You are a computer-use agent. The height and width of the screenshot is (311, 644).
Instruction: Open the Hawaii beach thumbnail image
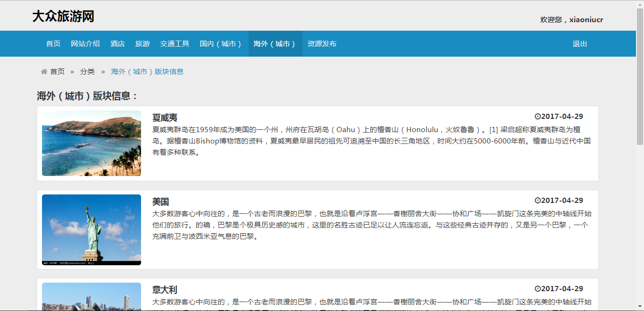tap(92, 143)
